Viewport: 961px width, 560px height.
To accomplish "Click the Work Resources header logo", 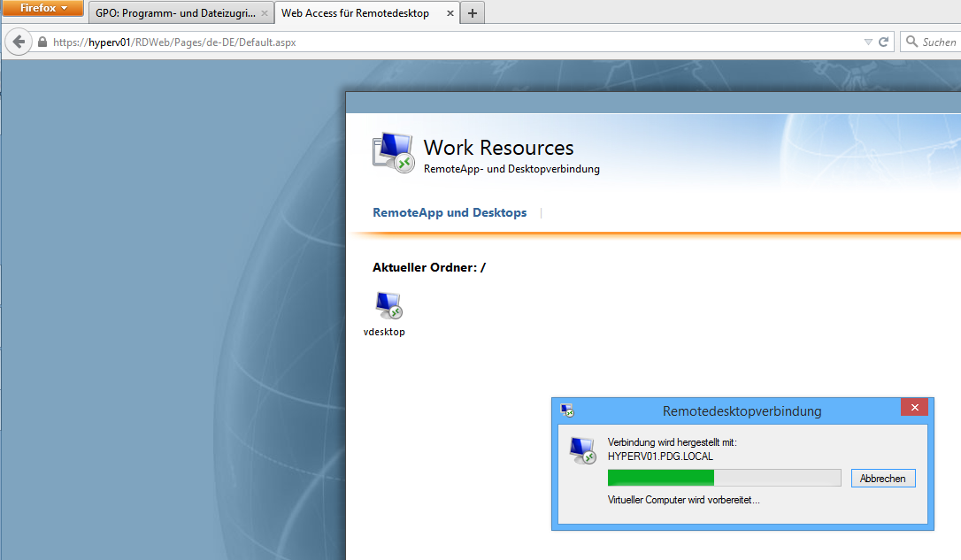I will 392,151.
